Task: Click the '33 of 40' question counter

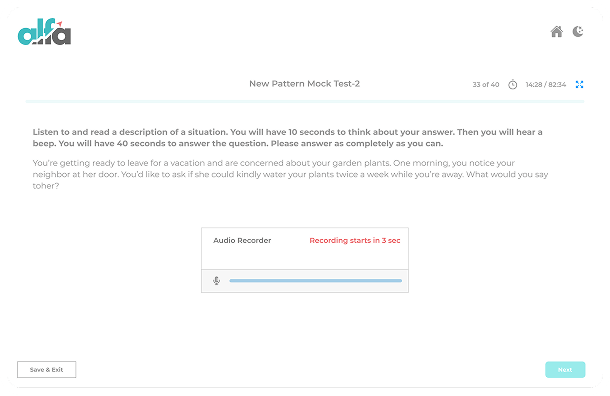Action: [x=486, y=84]
